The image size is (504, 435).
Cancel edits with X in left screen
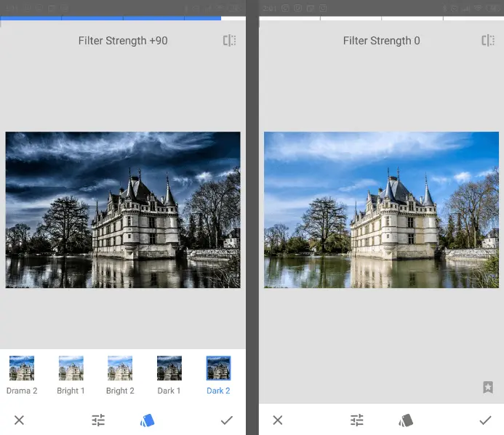point(20,420)
